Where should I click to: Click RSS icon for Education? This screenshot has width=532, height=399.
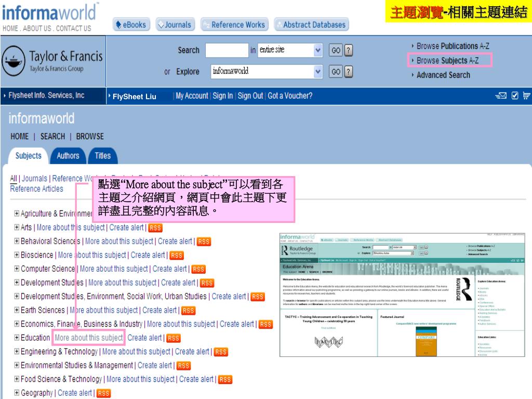point(174,338)
